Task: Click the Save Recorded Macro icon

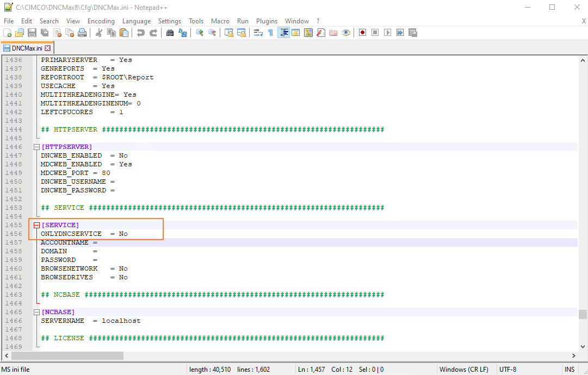Action: 413,33
